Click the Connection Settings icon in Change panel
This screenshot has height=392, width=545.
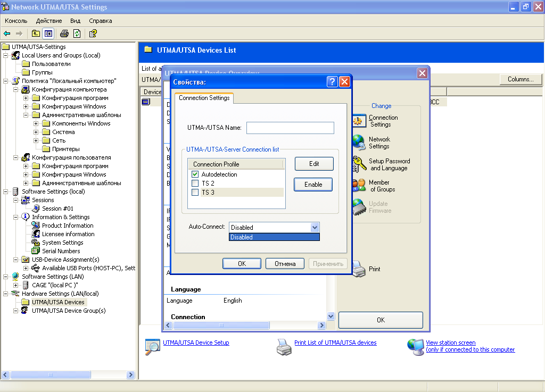(359, 121)
